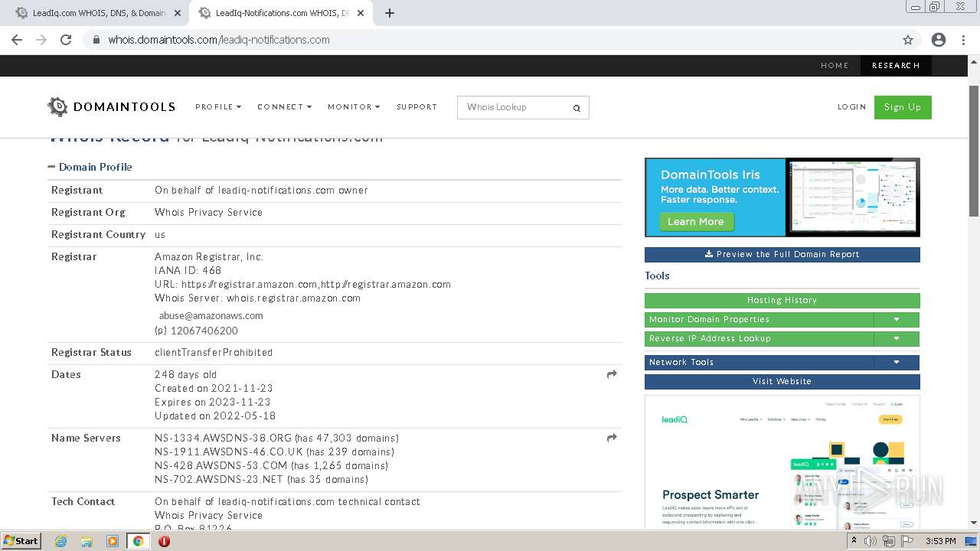The width and height of the screenshot is (980, 551).
Task: Expand Network Tools dropdown arrow
Action: click(x=897, y=362)
